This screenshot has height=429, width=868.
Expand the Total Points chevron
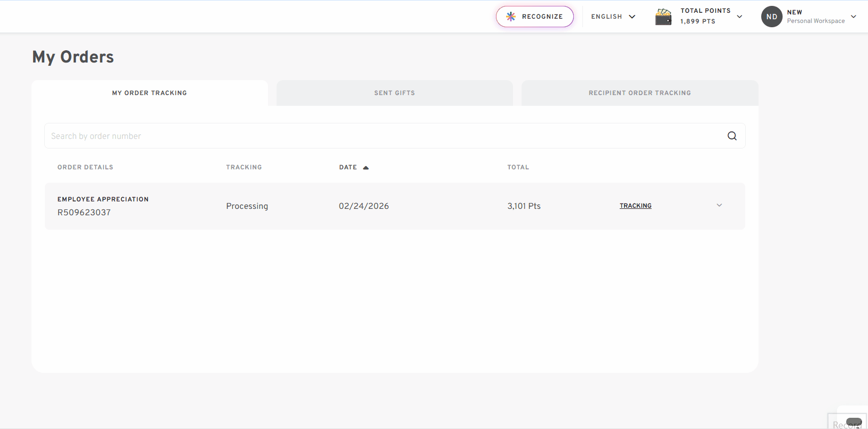[x=739, y=17]
